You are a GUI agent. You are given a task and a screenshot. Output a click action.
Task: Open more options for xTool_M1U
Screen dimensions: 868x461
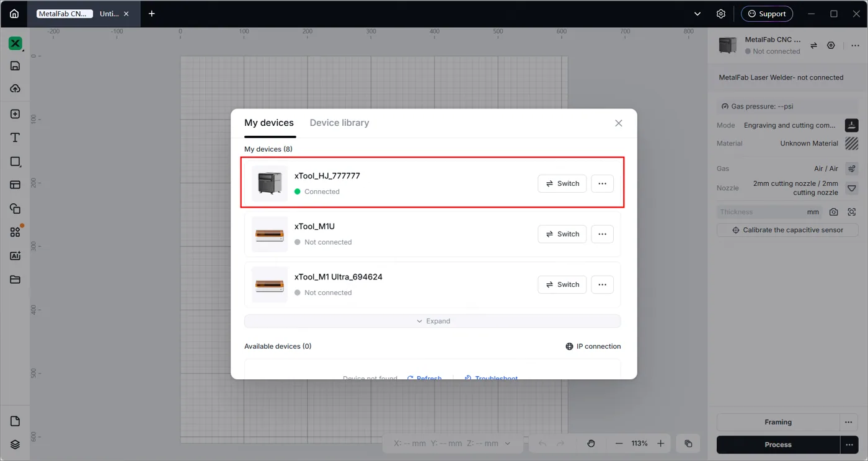click(602, 234)
